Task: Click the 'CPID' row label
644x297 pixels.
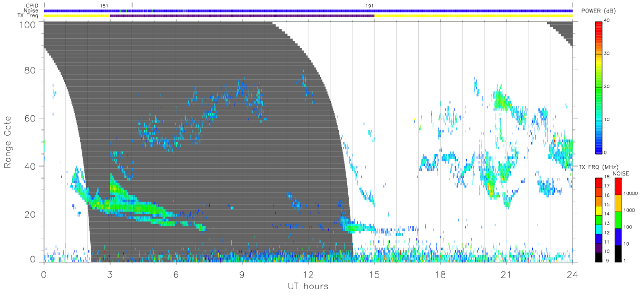Action: point(33,6)
